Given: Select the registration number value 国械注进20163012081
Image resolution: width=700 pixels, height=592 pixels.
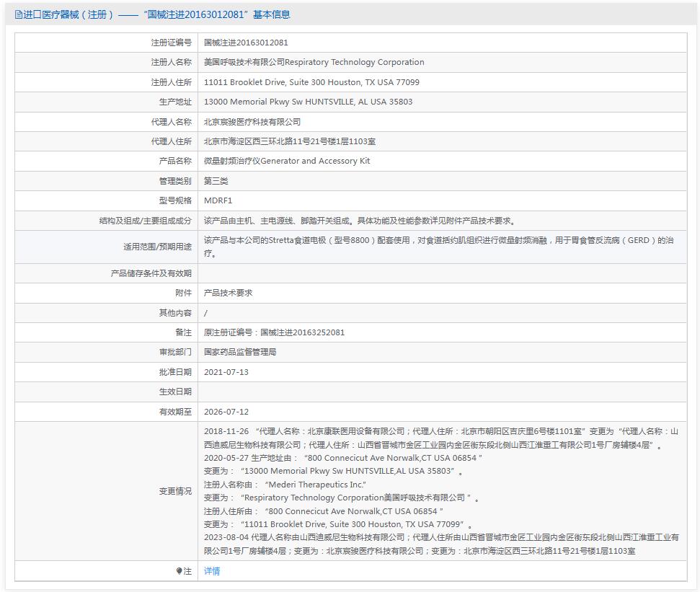Looking at the screenshot, I should click(246, 43).
